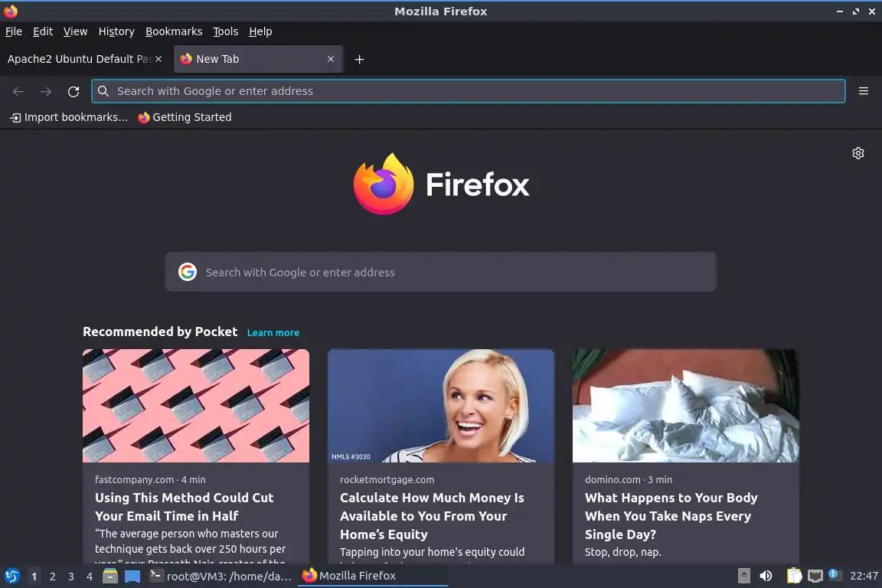Open the white bed pillows thumbnail
Viewport: 882px width, 588px height.
coord(686,406)
